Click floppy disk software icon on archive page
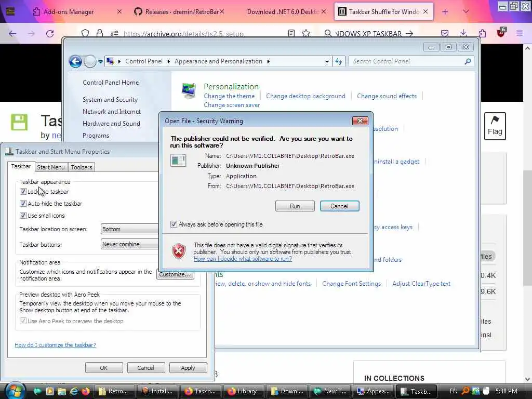This screenshot has height=399, width=532. tap(19, 122)
